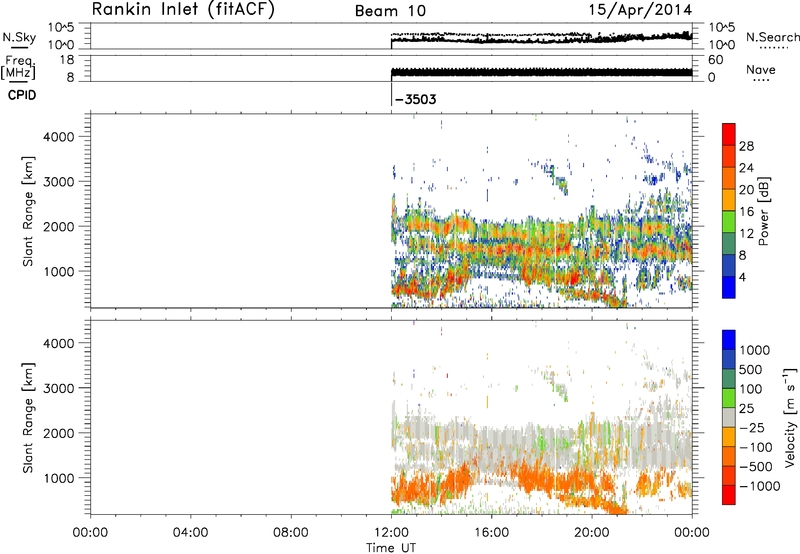The width and height of the screenshot is (800, 554).
Task: Click the '4' tick on the Power colorbar
Action: (x=742, y=277)
